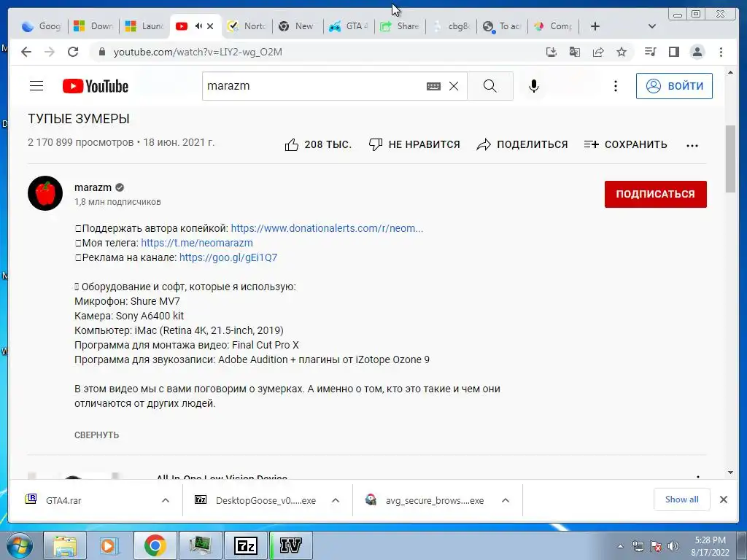Mute the YouTube tab audio indicator

tap(198, 26)
